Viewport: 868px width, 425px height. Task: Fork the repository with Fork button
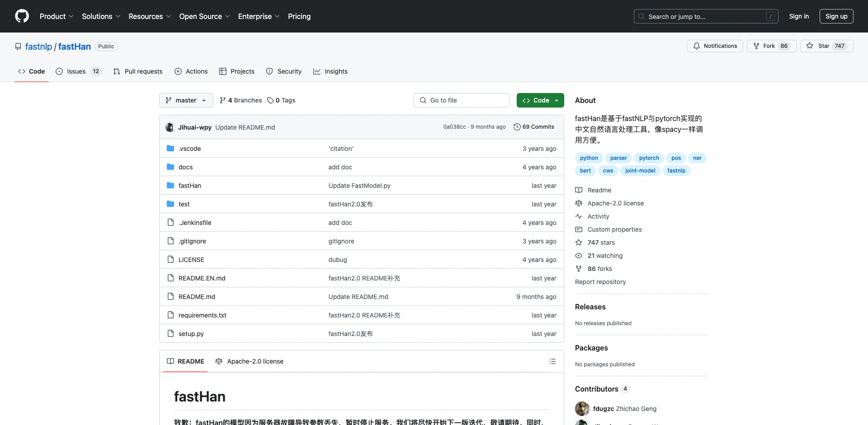771,46
